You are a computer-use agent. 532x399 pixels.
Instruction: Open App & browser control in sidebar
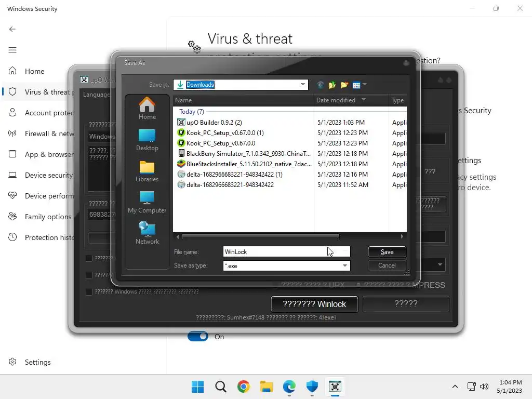[37, 154]
